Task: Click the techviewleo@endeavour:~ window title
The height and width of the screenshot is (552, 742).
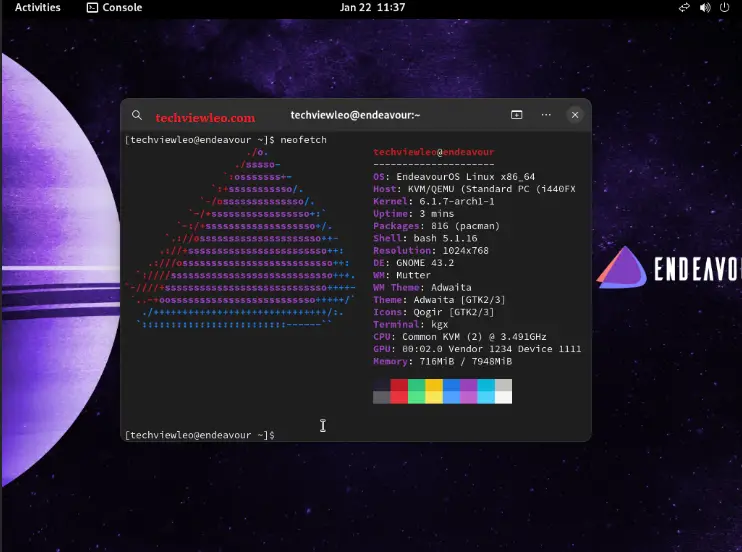Action: [355, 115]
